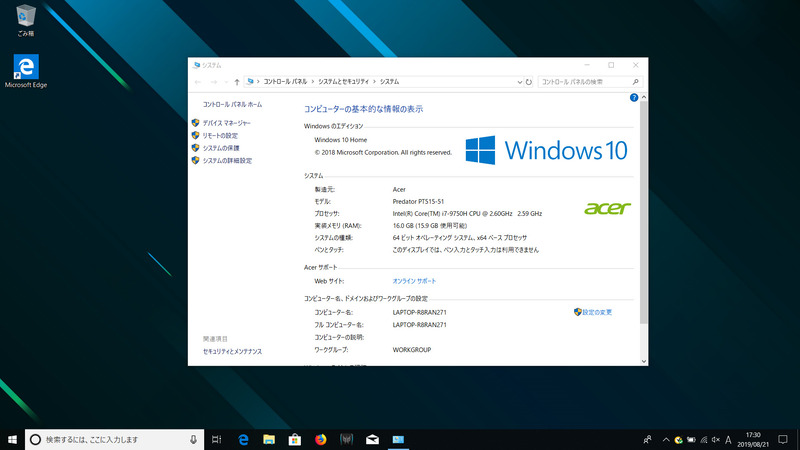Viewport: 800px width, 450px height.
Task: Open Wi-Fi network tray icon
Action: pos(704,439)
